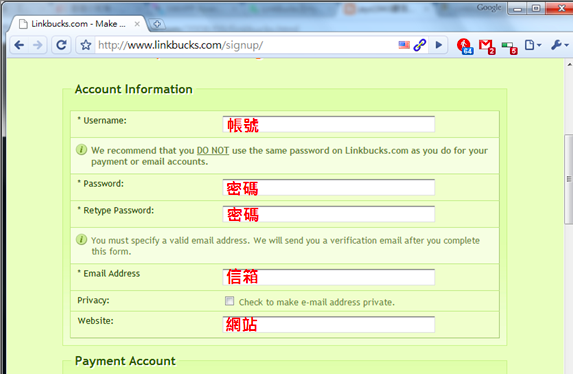Click the Password input field

click(329, 187)
